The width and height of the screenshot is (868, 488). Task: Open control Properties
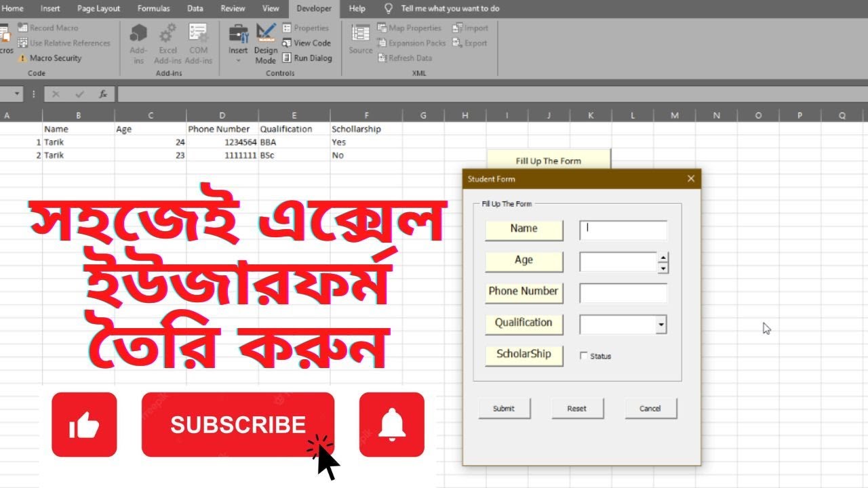tap(305, 28)
